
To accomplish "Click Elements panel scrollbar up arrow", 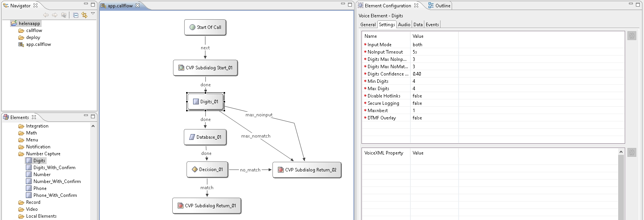I will pos(93,126).
